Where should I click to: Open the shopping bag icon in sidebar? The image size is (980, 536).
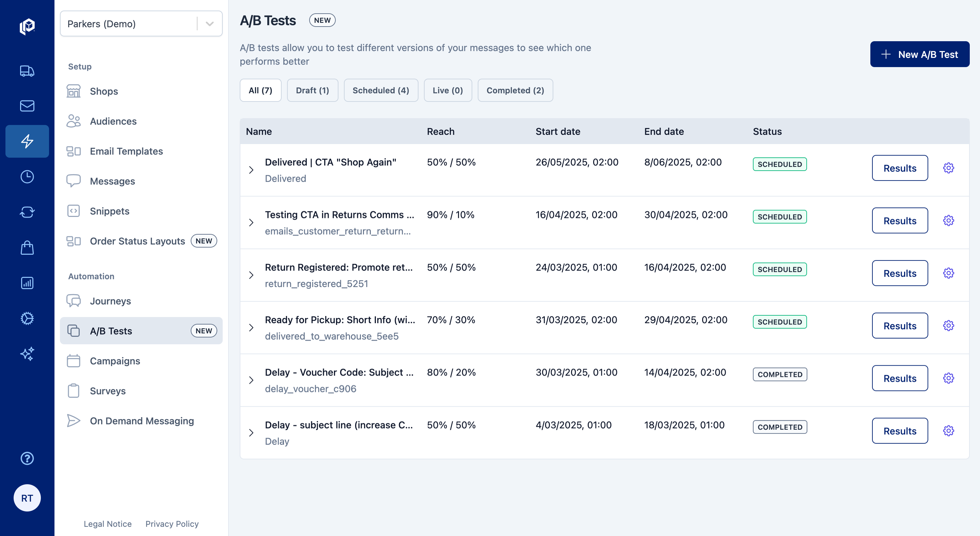[x=27, y=248]
